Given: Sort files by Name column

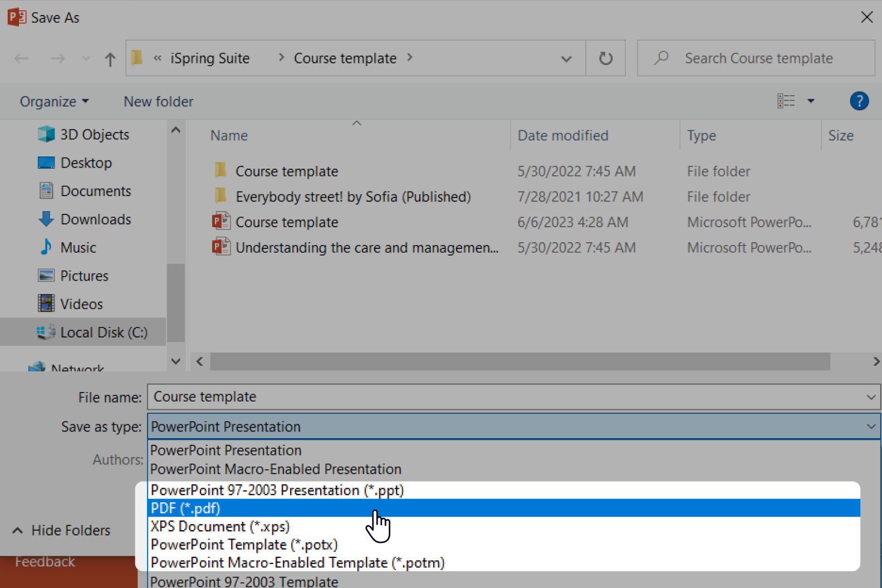Looking at the screenshot, I should [x=229, y=135].
